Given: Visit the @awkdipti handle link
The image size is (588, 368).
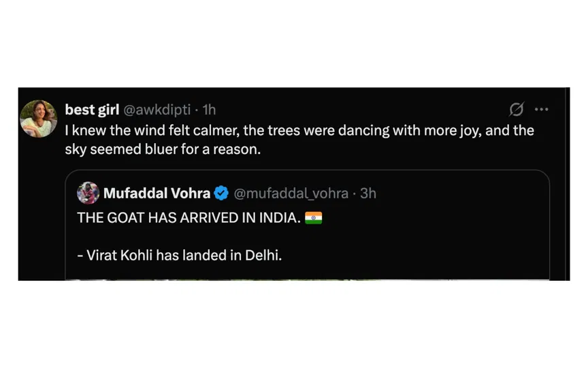Looking at the screenshot, I should point(157,110).
